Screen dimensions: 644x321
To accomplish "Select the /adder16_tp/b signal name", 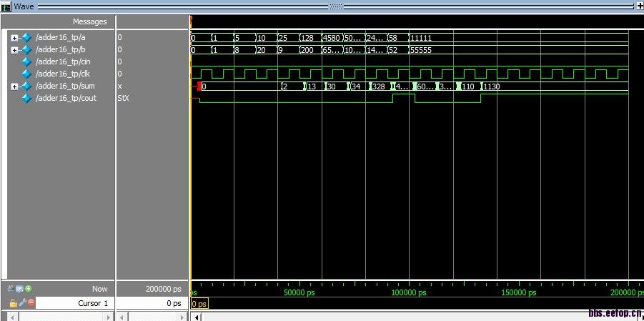I will [60, 50].
